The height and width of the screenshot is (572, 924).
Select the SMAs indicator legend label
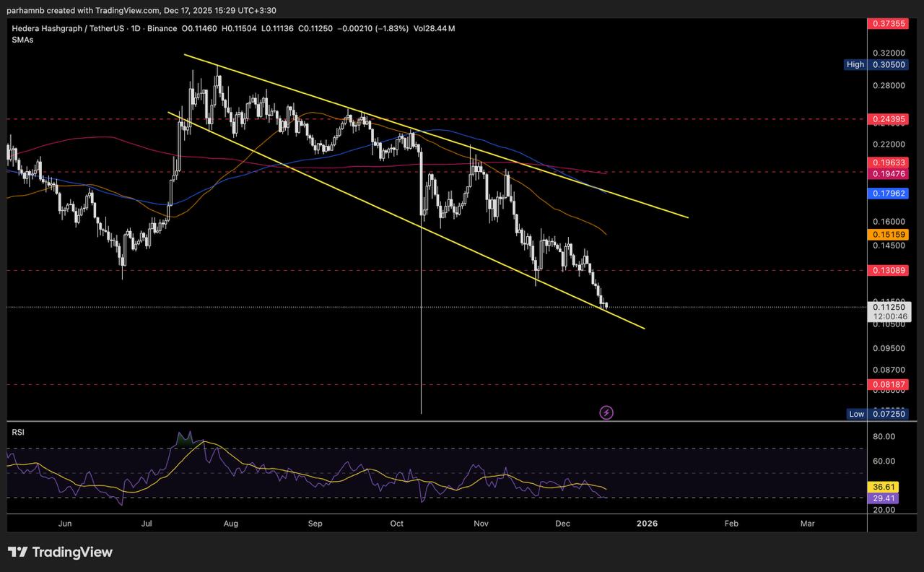(x=23, y=40)
